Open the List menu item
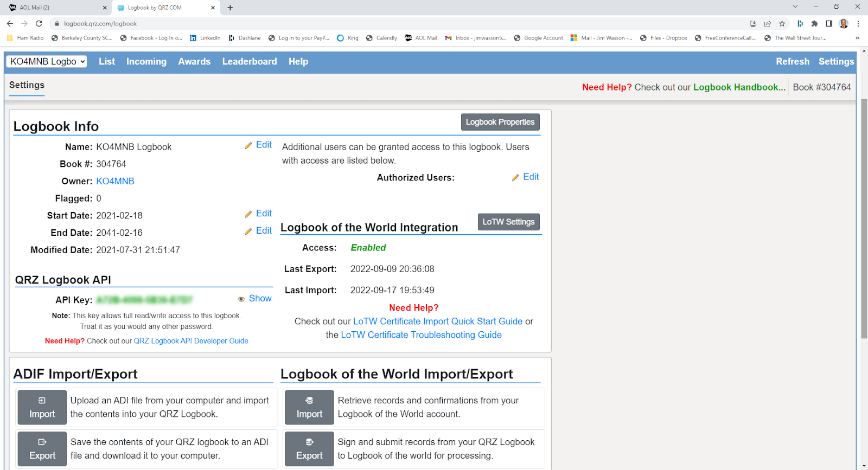This screenshot has width=868, height=470. [107, 62]
